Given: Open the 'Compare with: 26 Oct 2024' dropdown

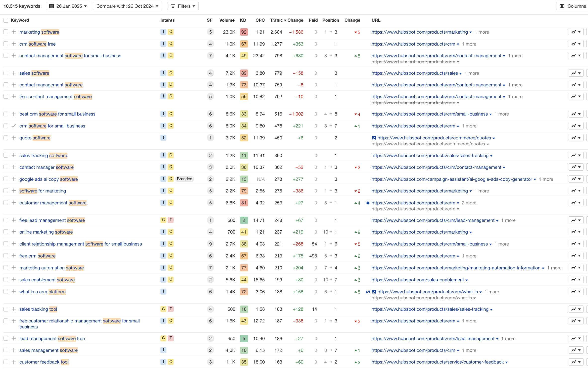Looking at the screenshot, I should coord(127,6).
